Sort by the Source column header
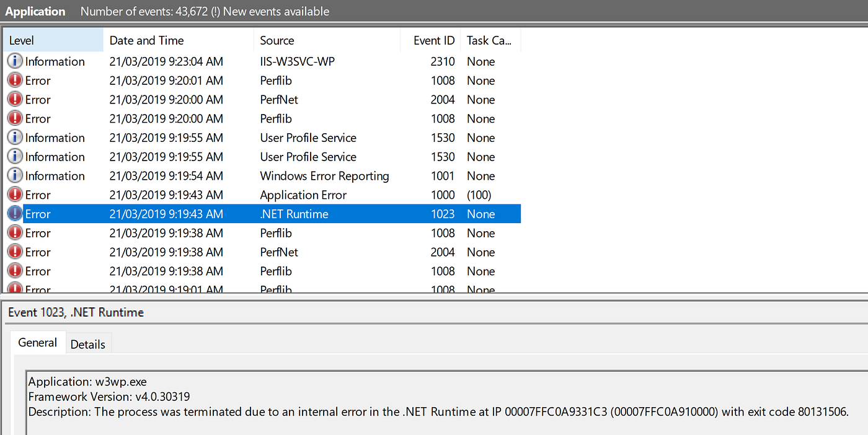The height and width of the screenshot is (435, 868). tap(327, 40)
